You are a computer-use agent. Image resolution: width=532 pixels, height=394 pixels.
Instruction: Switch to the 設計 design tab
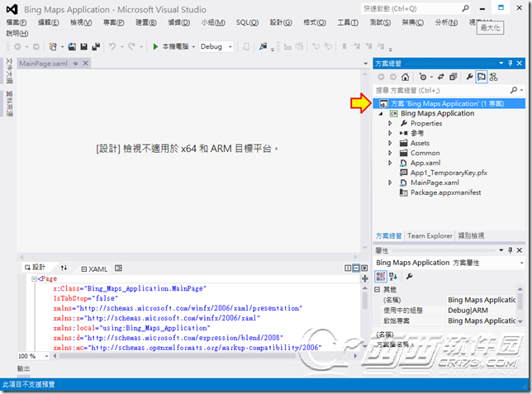coord(36,268)
